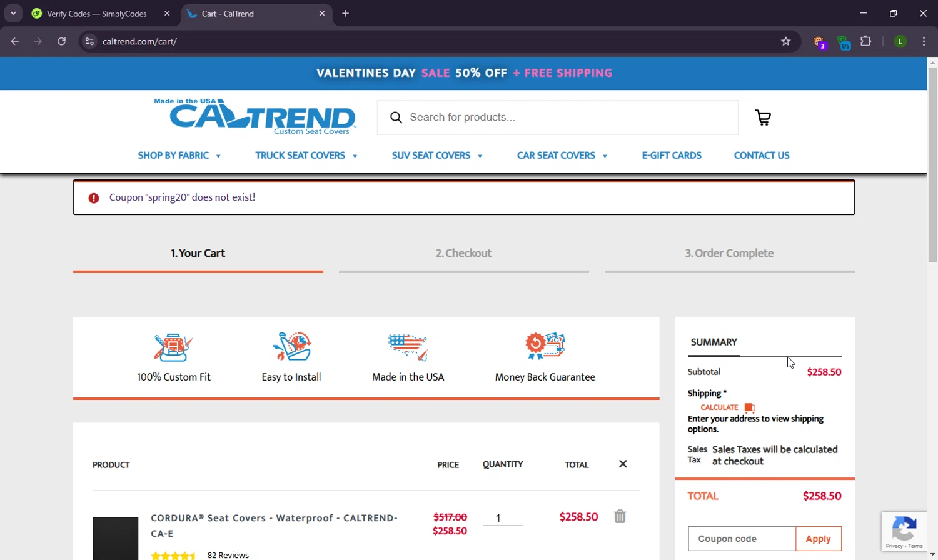938x560 pixels.
Task: Expand the Car Seat Covers menu
Action: pyautogui.click(x=562, y=155)
